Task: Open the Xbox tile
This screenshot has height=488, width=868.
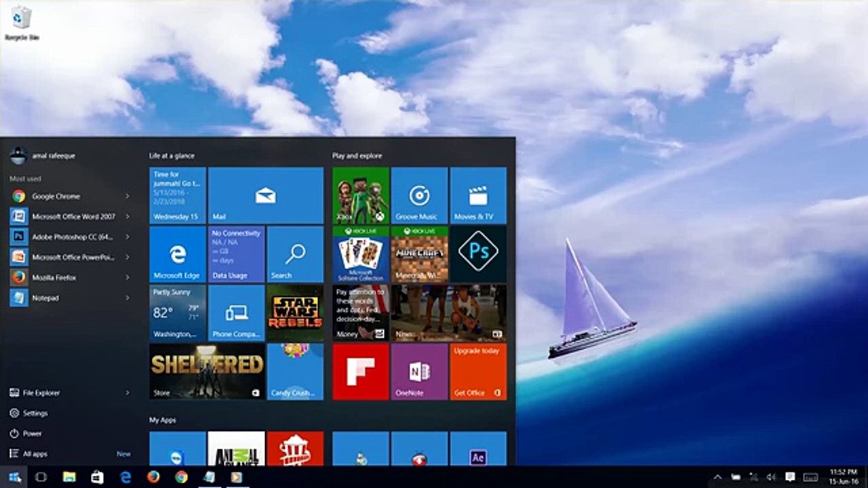Action: coord(361,195)
